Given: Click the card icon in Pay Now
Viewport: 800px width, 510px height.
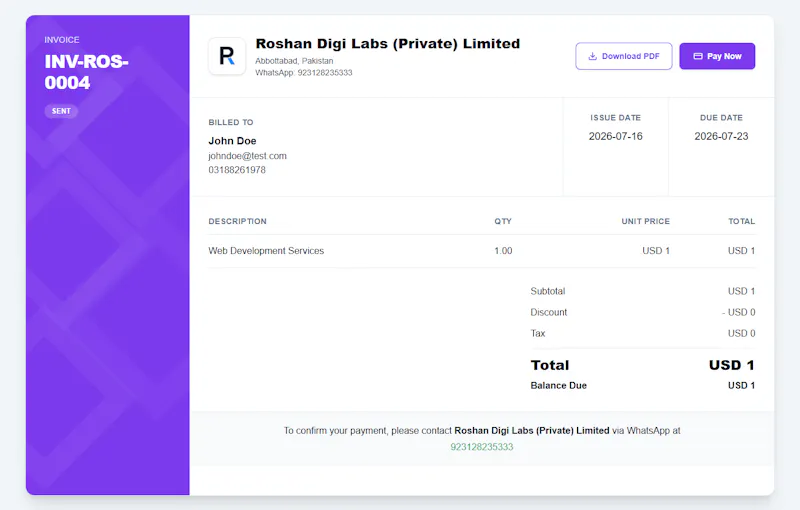Looking at the screenshot, I should click(x=698, y=56).
